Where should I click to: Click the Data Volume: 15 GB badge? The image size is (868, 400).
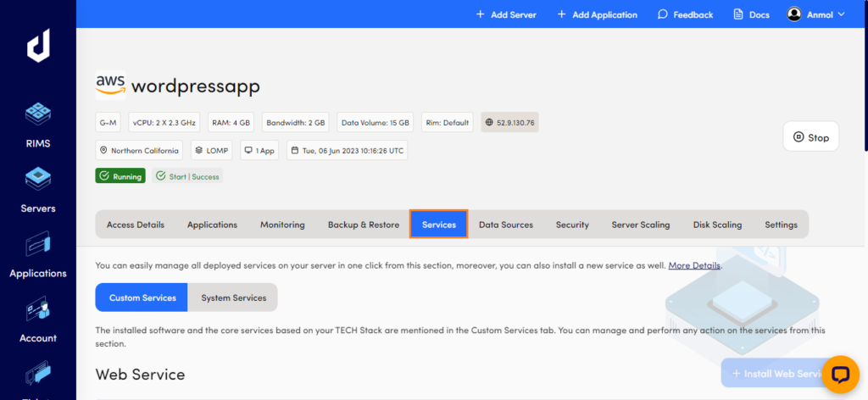click(376, 122)
